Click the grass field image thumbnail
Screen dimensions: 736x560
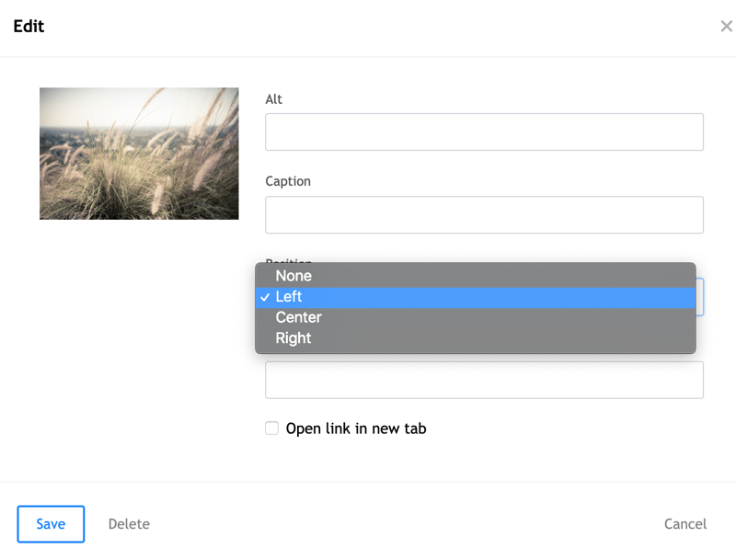point(139,154)
